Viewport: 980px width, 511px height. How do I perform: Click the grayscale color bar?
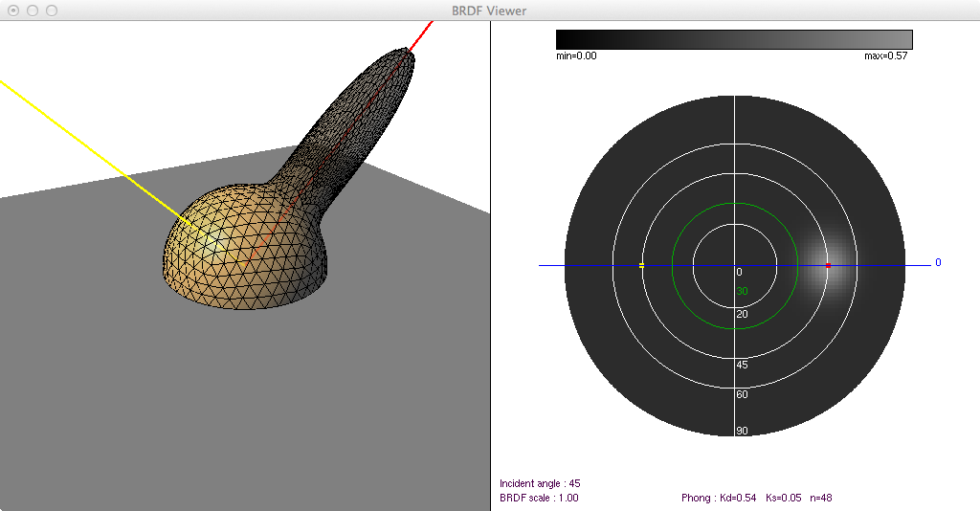pos(734,39)
